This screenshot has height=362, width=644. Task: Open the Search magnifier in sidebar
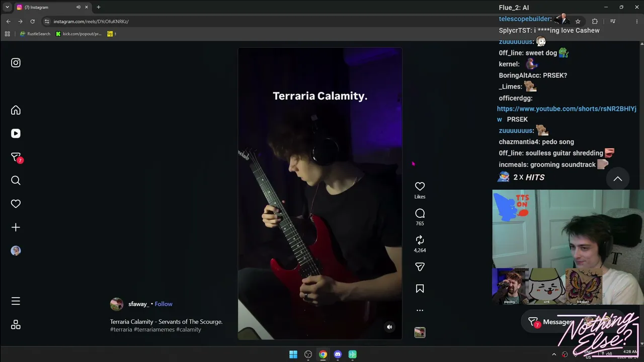pos(16,180)
